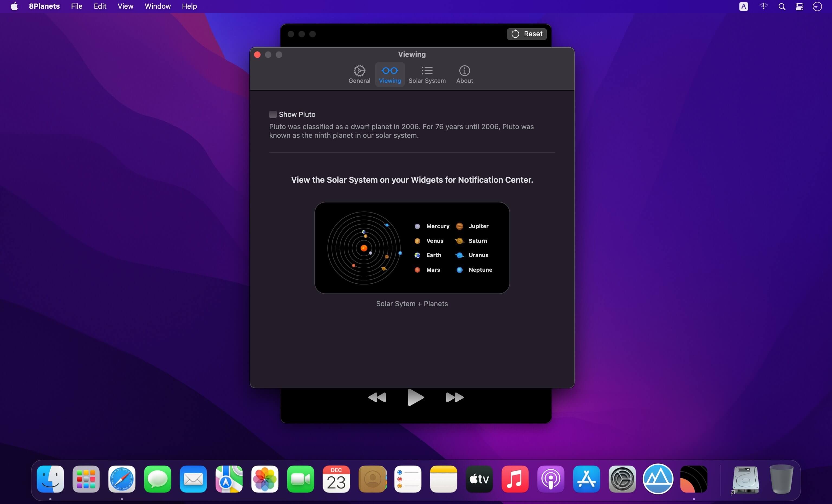Close the Viewing preferences window
Screen dimensions: 832x504
(x=257, y=55)
